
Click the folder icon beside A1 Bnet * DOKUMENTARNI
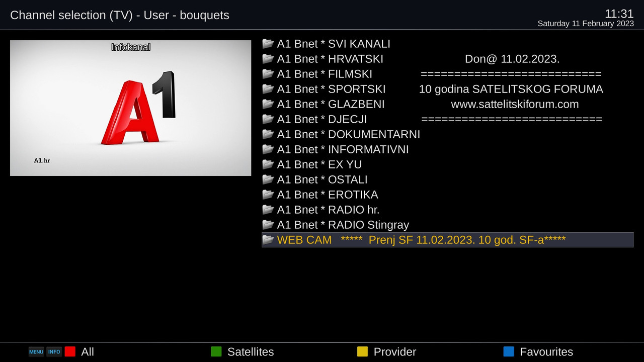268,134
